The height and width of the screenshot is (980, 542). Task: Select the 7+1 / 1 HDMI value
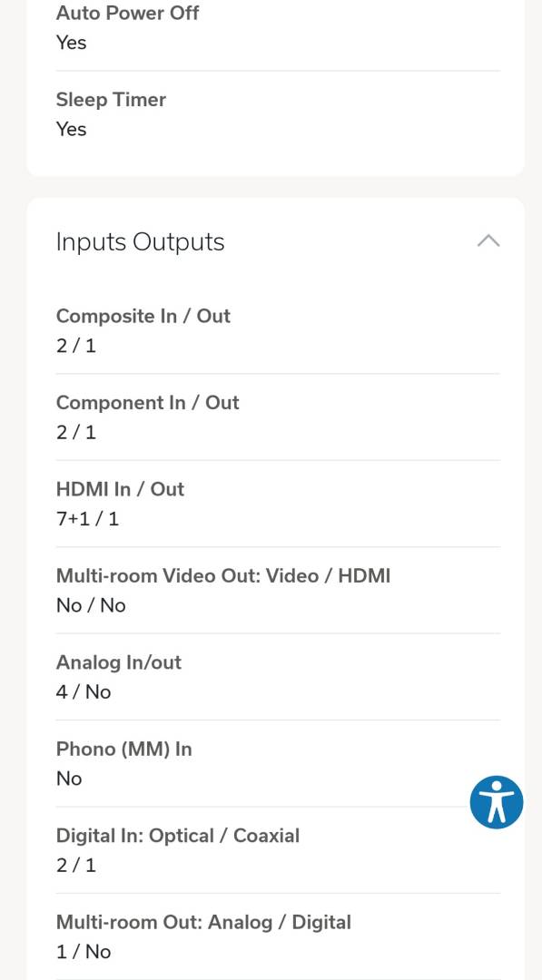(87, 519)
